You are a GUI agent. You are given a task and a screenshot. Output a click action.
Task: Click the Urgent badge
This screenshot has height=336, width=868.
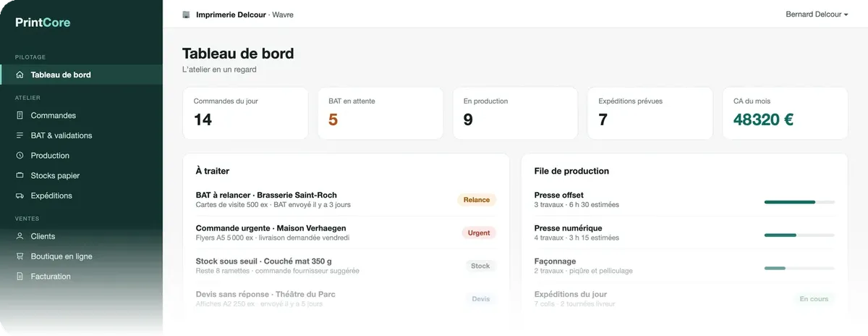point(479,233)
